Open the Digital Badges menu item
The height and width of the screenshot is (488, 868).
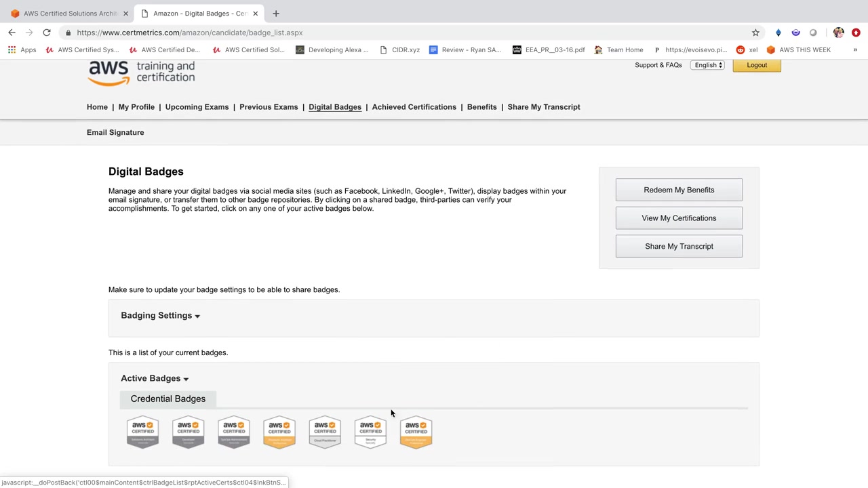click(335, 107)
